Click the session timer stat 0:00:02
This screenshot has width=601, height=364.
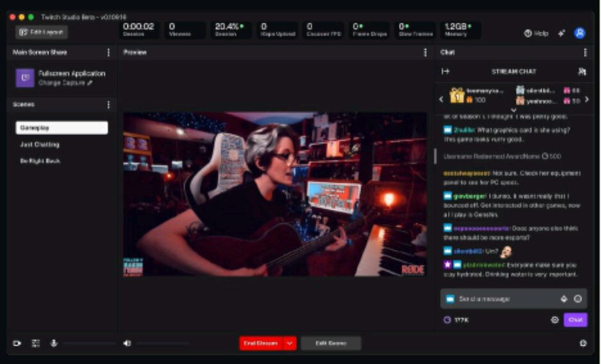[x=139, y=29]
